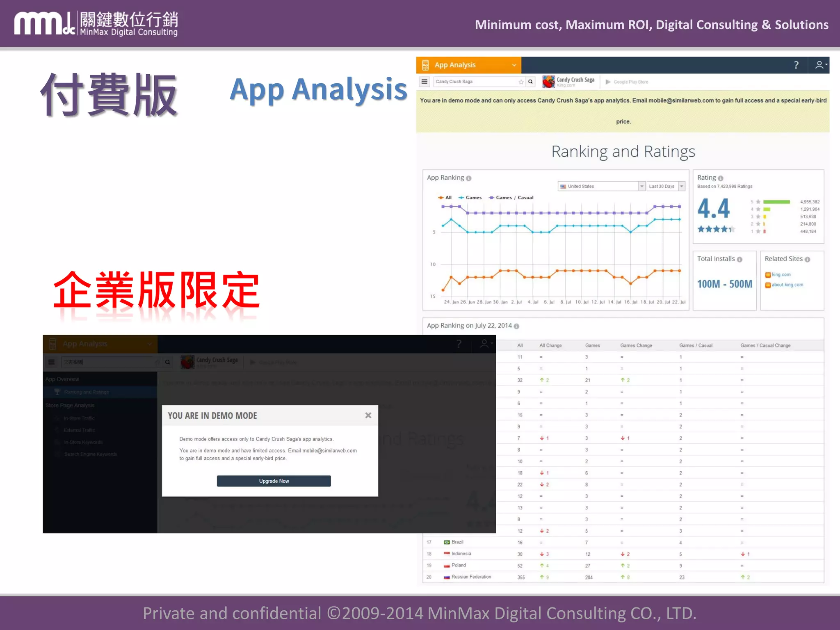Open the king.com related site link
Screen dimensions: 840x630
pyautogui.click(x=781, y=275)
